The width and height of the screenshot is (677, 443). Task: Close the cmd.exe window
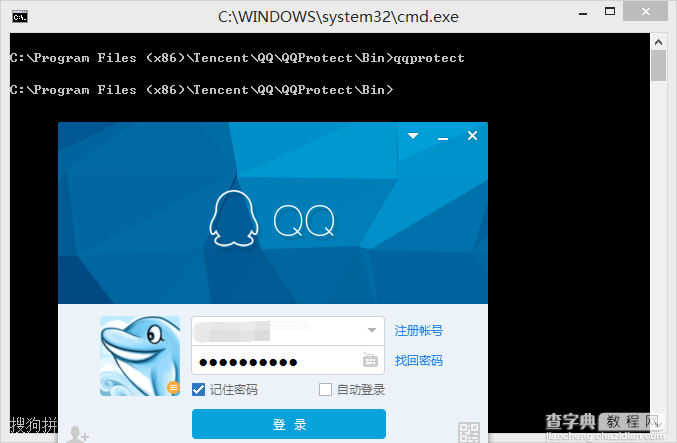[645, 11]
